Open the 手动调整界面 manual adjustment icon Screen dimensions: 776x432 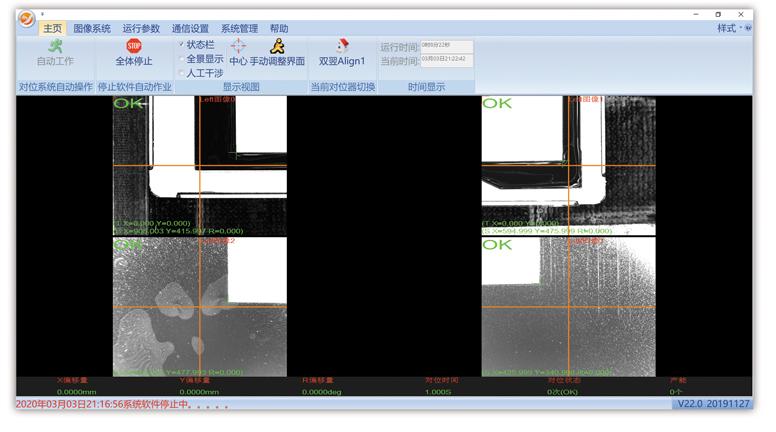tap(277, 46)
